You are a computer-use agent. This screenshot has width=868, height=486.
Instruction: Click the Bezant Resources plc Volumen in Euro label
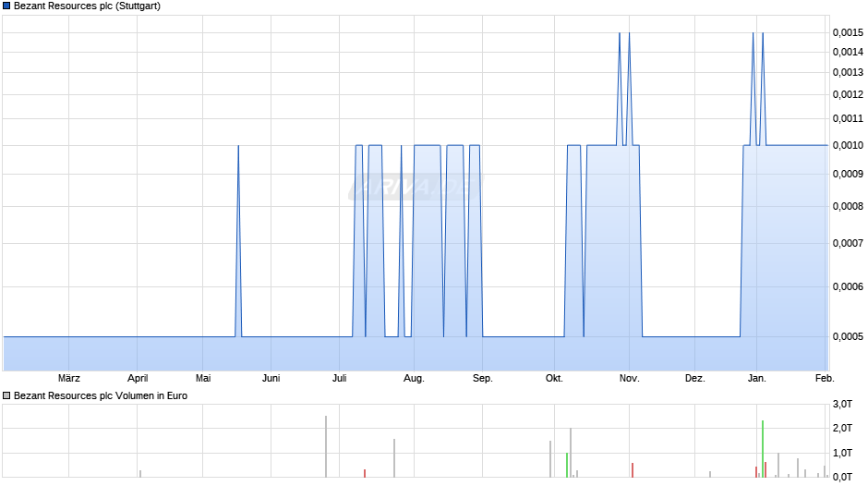click(101, 395)
